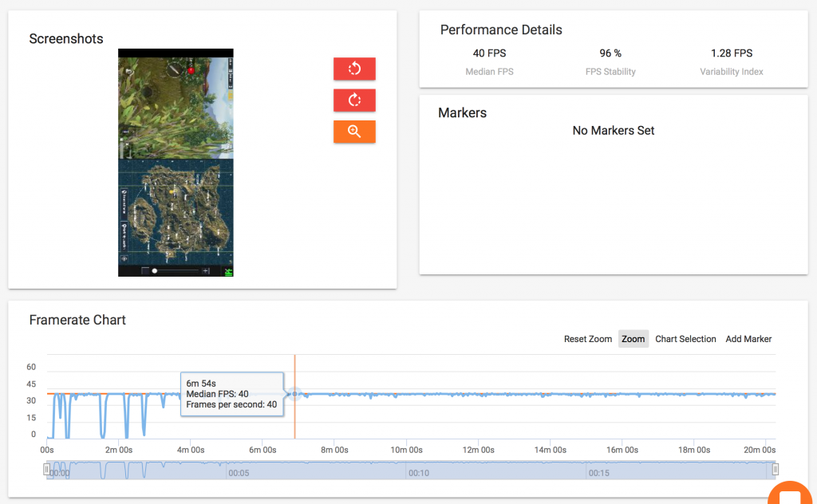Rotate screenshot clockwise with red button
Viewport: 817px width, 504px height.
(x=354, y=100)
